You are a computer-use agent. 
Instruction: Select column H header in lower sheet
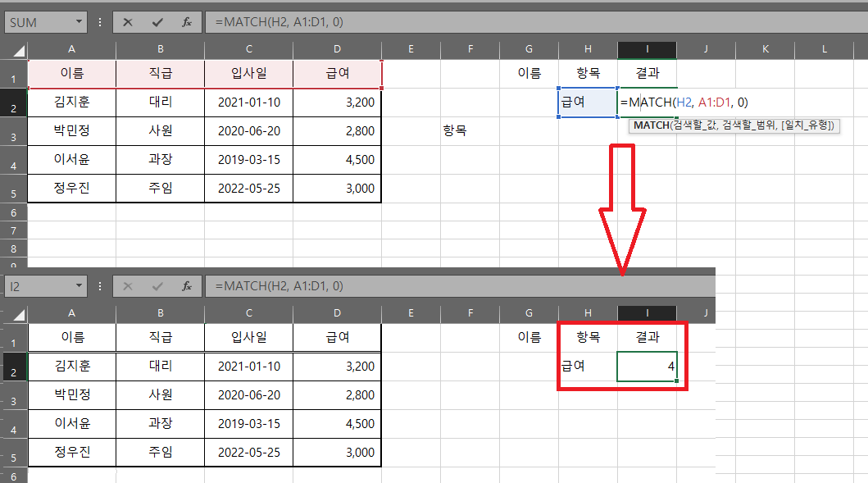(x=588, y=313)
